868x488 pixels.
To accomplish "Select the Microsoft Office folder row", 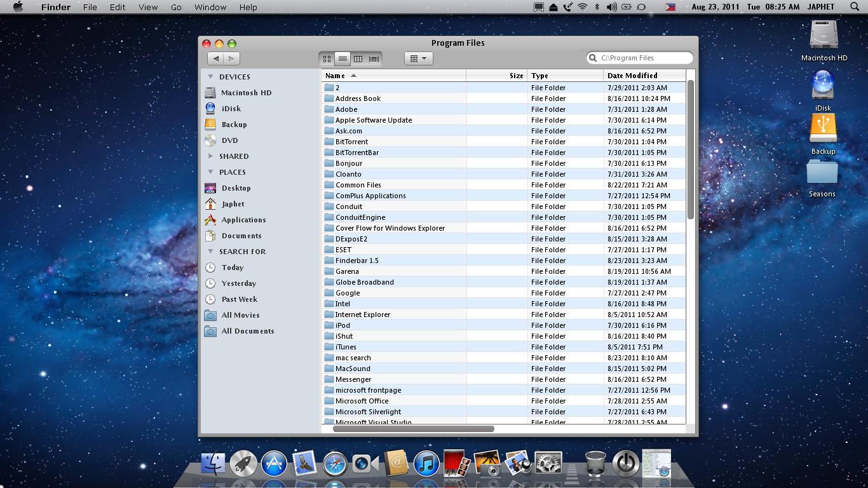I will pos(503,401).
